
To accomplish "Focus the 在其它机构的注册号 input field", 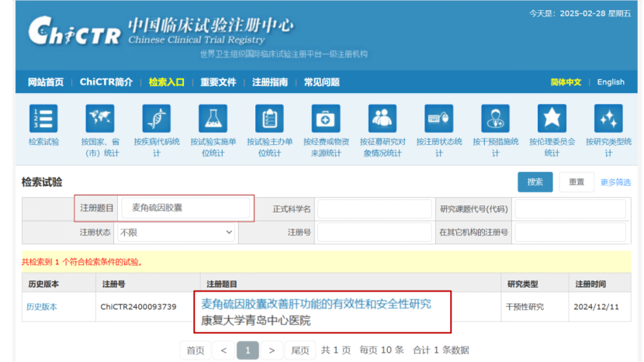I will [570, 233].
